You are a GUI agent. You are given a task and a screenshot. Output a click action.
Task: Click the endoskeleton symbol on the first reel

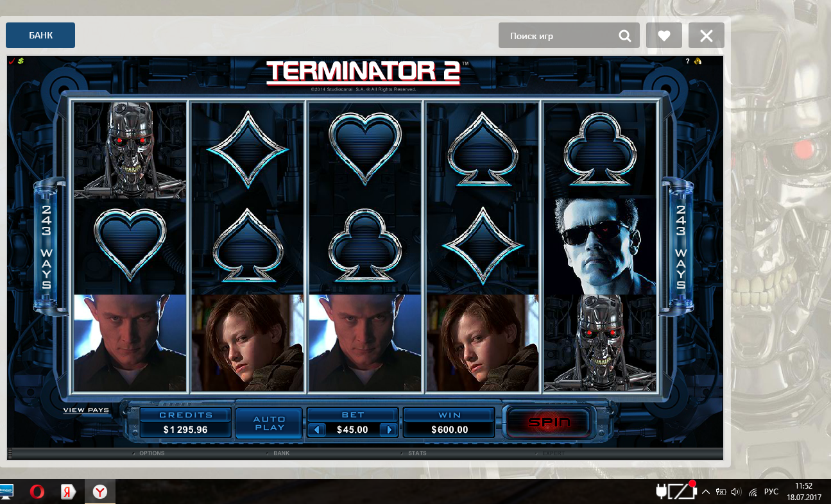click(130, 150)
